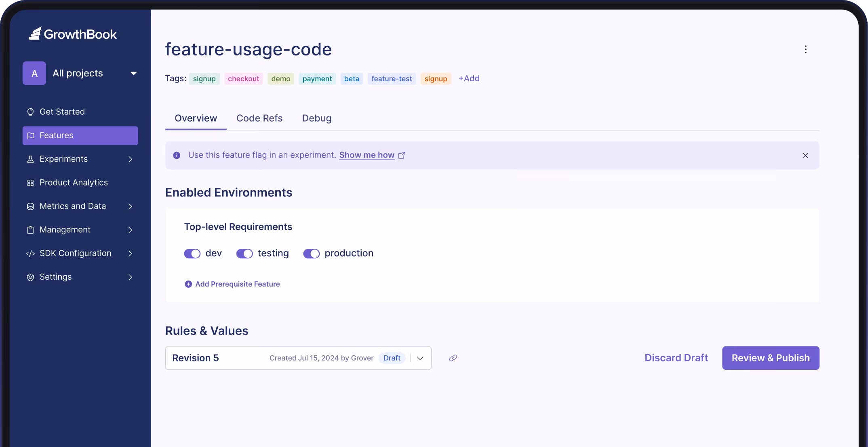The width and height of the screenshot is (868, 447).
Task: Click the feature-test tag
Action: pyautogui.click(x=392, y=79)
